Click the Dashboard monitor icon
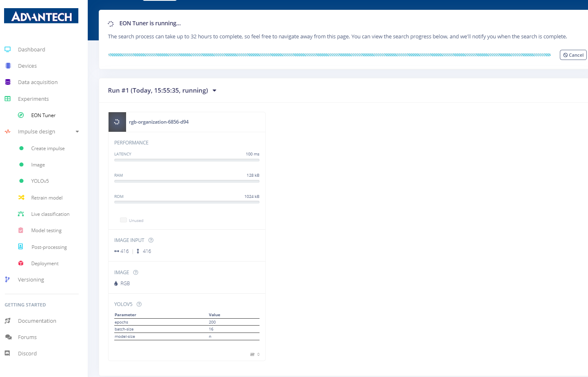 7,49
